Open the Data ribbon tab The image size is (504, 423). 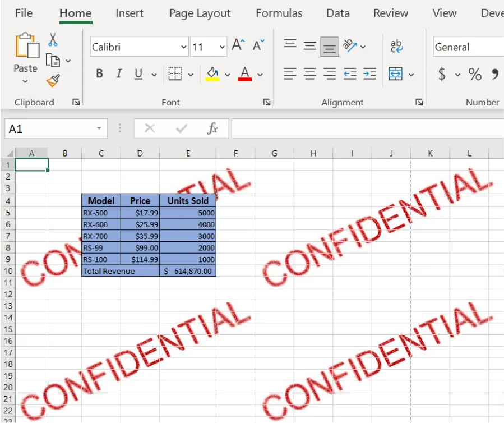[x=337, y=13]
